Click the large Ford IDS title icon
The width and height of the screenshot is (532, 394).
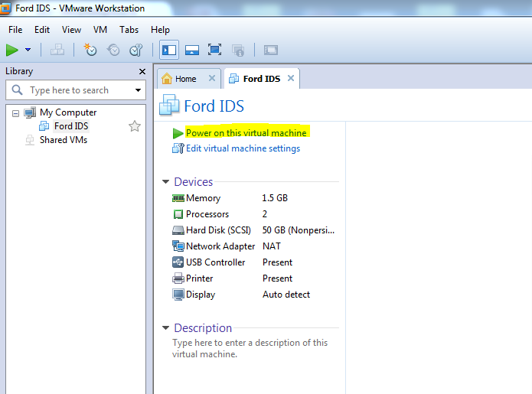[169, 105]
